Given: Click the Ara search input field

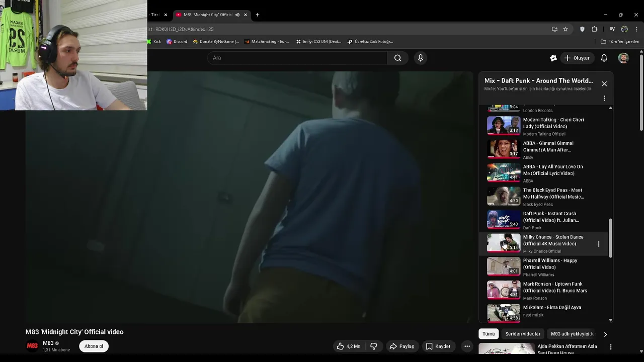Looking at the screenshot, I should (x=297, y=58).
